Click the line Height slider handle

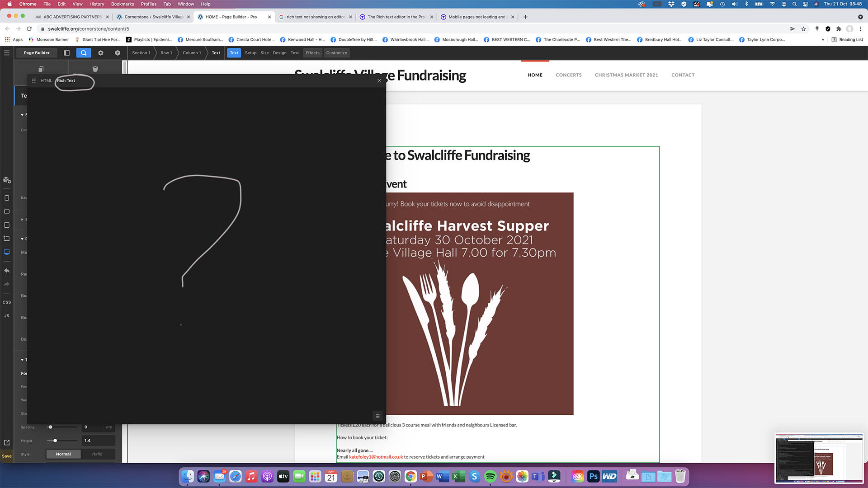coord(55,441)
